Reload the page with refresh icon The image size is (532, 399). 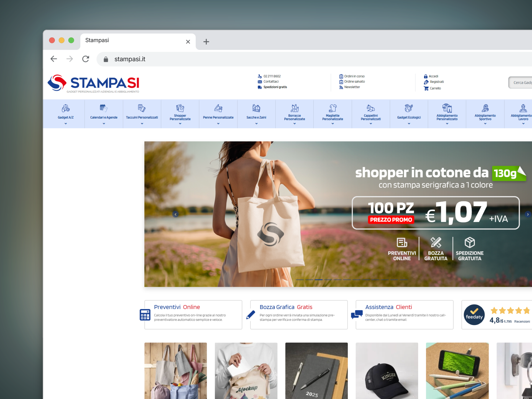point(86,59)
